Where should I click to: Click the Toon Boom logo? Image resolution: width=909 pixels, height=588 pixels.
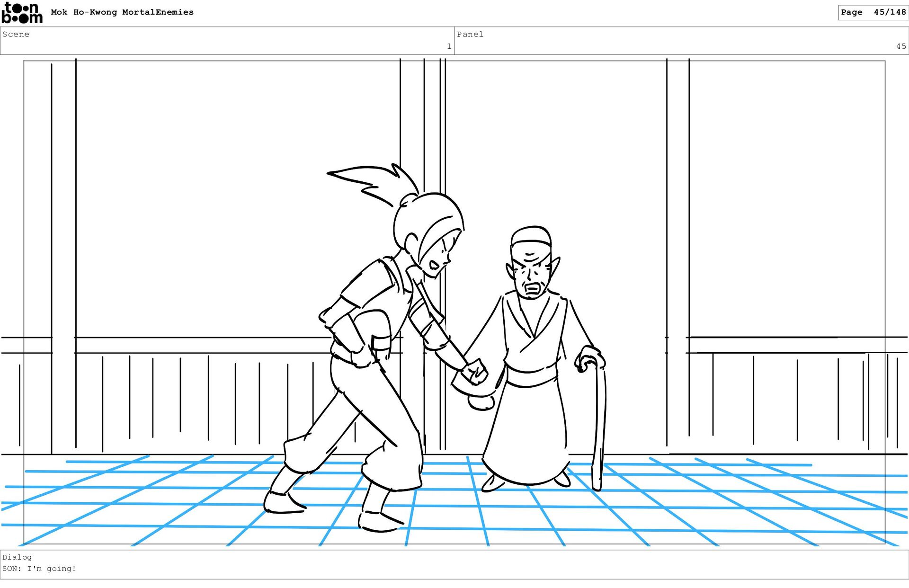pyautogui.click(x=22, y=13)
